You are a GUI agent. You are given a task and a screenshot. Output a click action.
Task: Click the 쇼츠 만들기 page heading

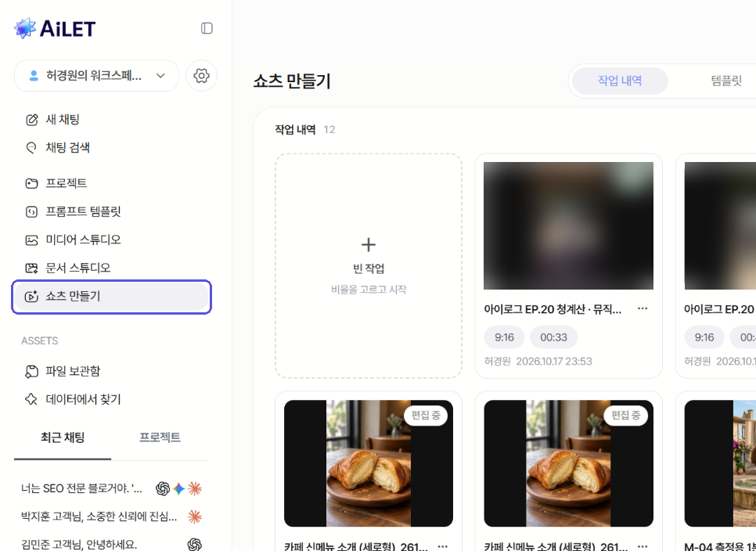pyautogui.click(x=292, y=81)
